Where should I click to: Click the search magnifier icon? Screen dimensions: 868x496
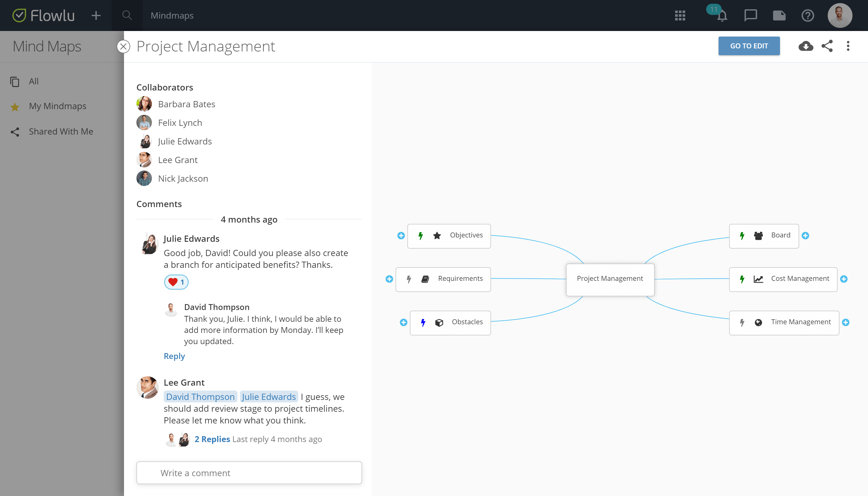(x=127, y=15)
